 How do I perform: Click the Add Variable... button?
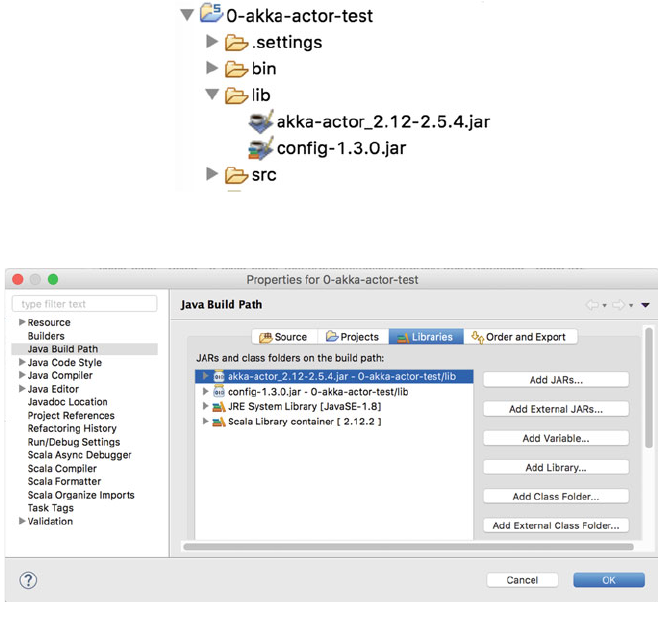(556, 438)
